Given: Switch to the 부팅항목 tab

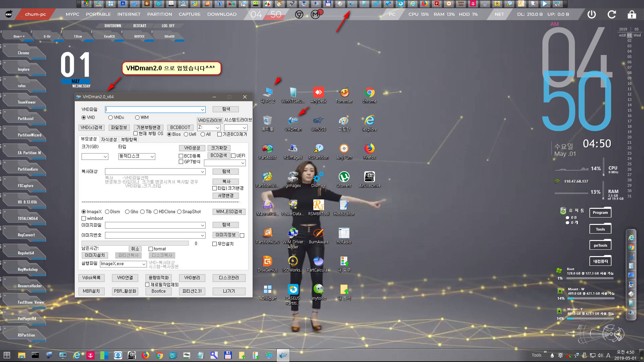Looking at the screenshot, I should click(129, 139).
